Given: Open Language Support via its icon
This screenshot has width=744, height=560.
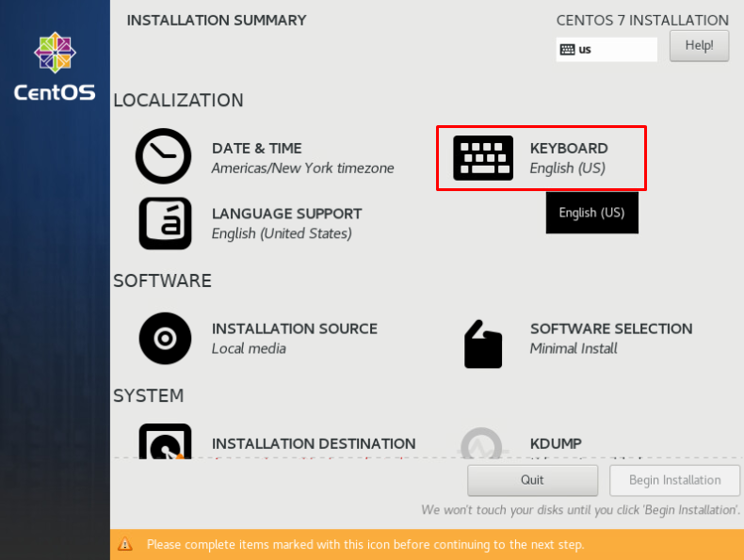Looking at the screenshot, I should point(165,223).
